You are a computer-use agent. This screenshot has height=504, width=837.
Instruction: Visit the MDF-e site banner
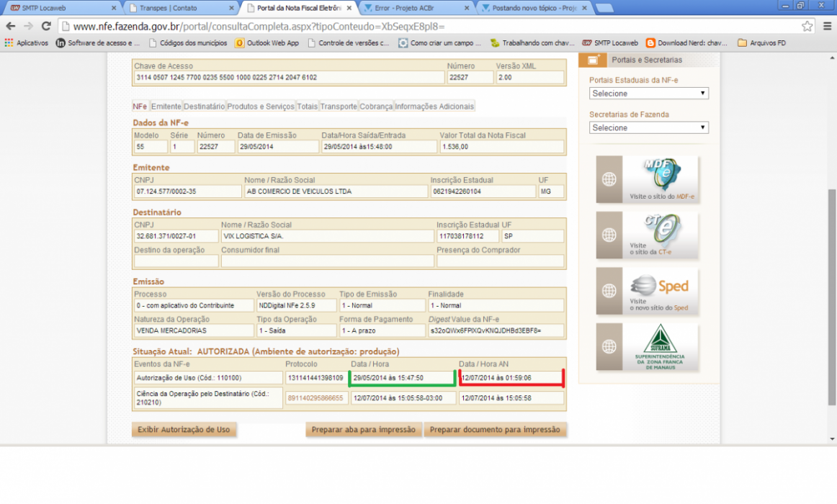tap(647, 179)
